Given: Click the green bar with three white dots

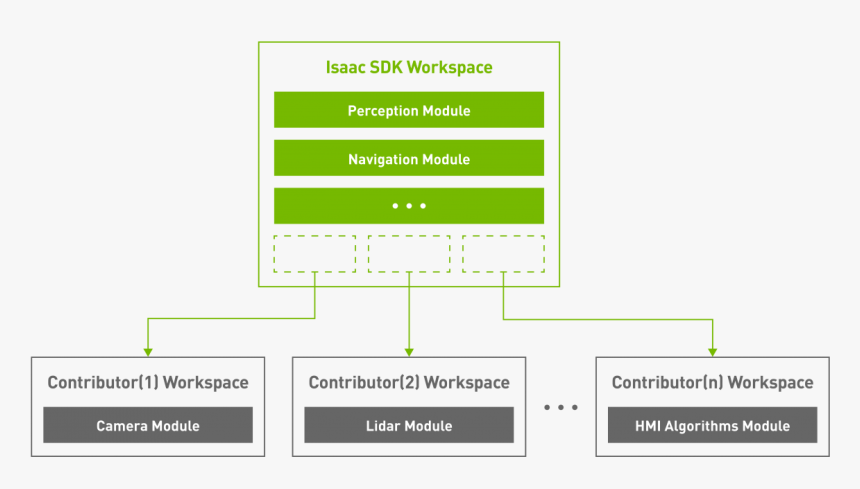Looking at the screenshot, I should tap(409, 206).
